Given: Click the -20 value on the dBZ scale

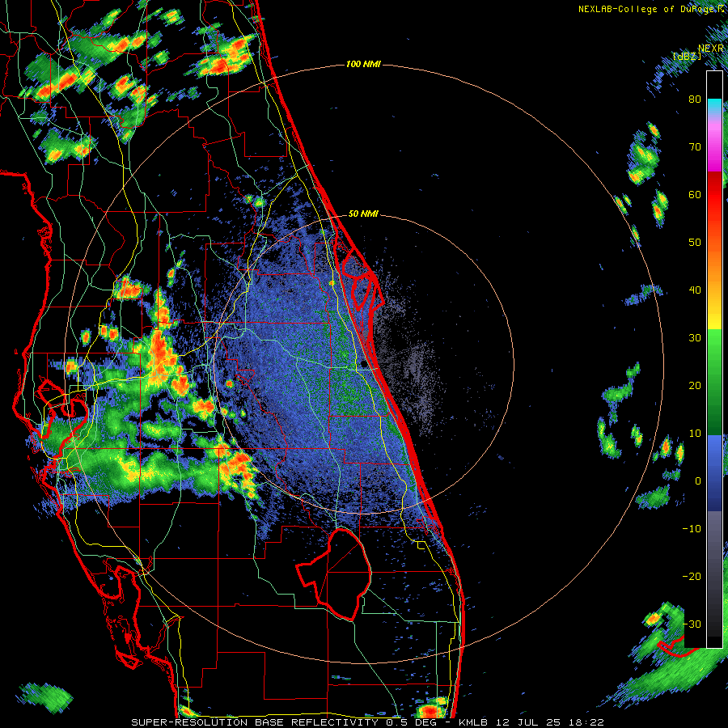Looking at the screenshot, I should (x=692, y=577).
